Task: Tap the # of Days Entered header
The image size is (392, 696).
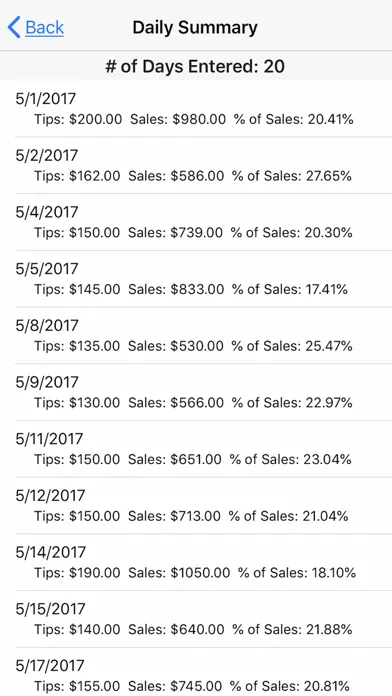Action: 196,66
